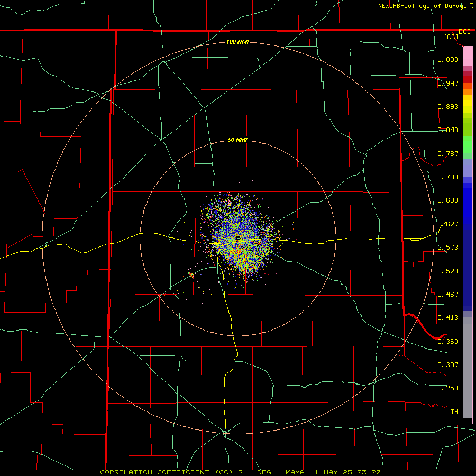Click the 0.840 scale value
Image resolution: width=476 pixels, height=476 pixels.
pos(448,130)
